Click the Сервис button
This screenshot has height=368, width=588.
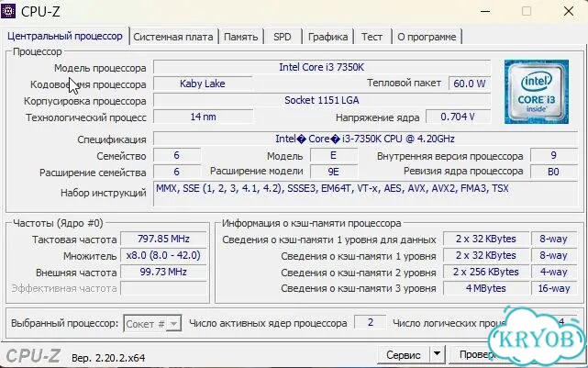click(x=403, y=355)
